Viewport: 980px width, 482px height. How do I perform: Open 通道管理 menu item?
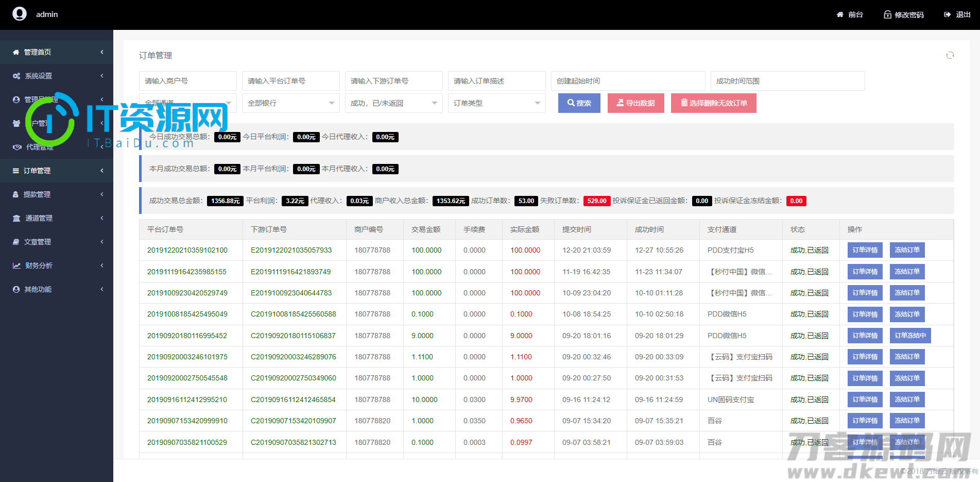coord(57,218)
